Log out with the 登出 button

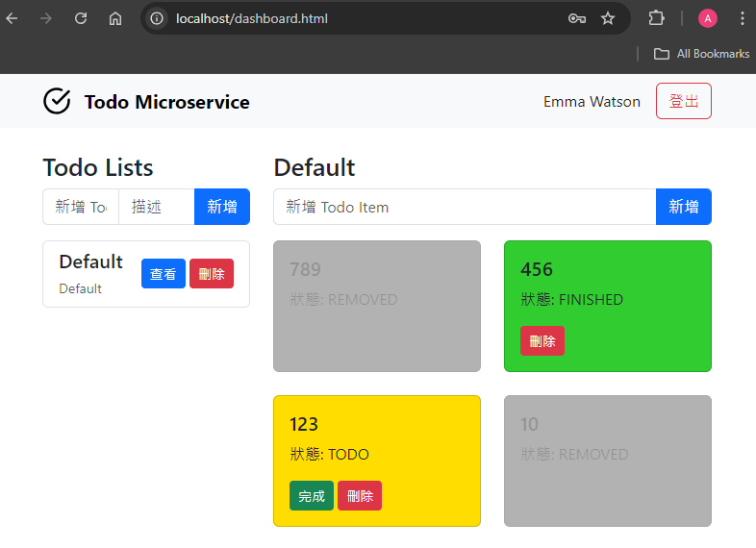[x=683, y=101]
